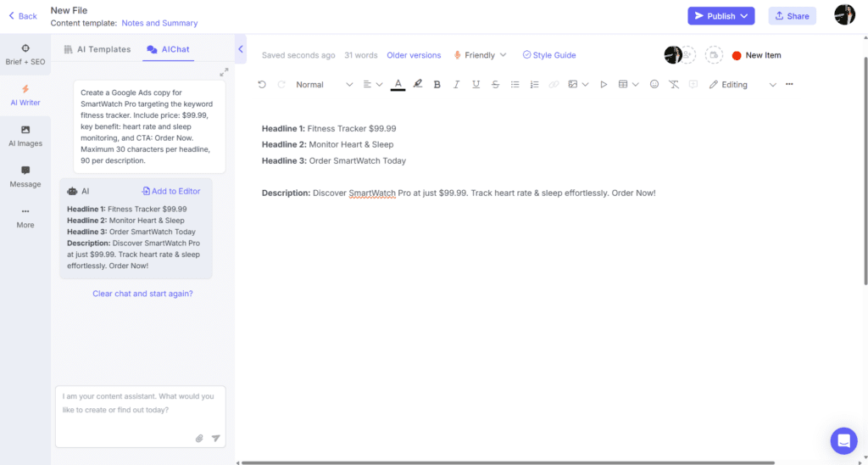Open Notes and Summary content template
This screenshot has width=868, height=465.
coord(159,23)
